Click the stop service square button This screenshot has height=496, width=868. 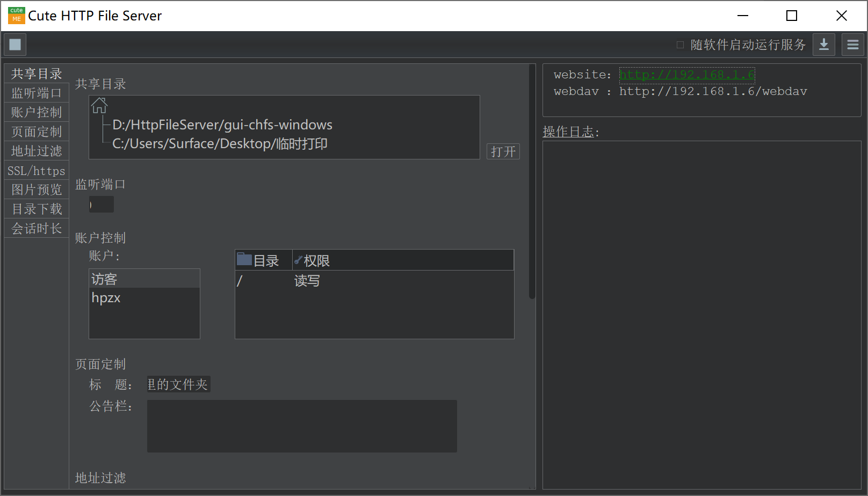coord(15,45)
